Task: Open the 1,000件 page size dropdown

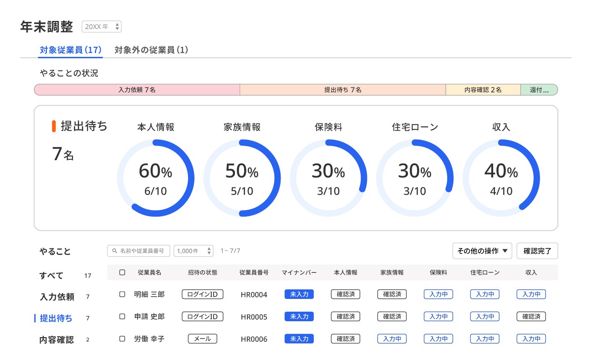Action: (194, 251)
